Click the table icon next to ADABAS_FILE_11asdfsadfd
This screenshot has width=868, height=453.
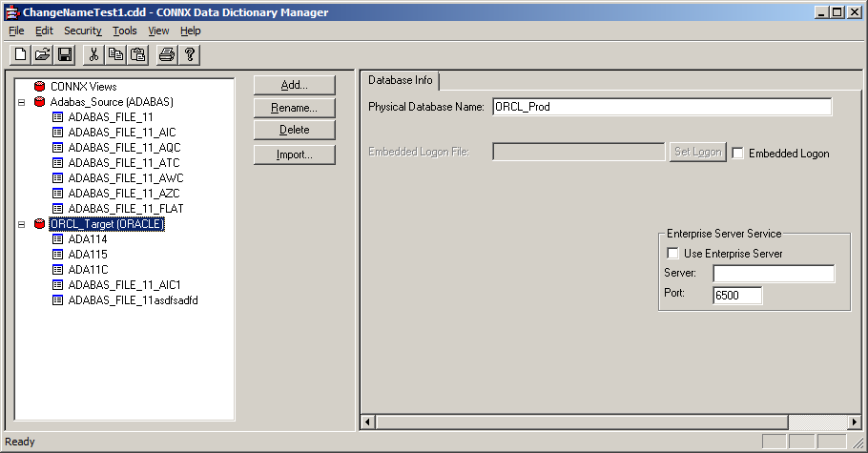click(57, 299)
